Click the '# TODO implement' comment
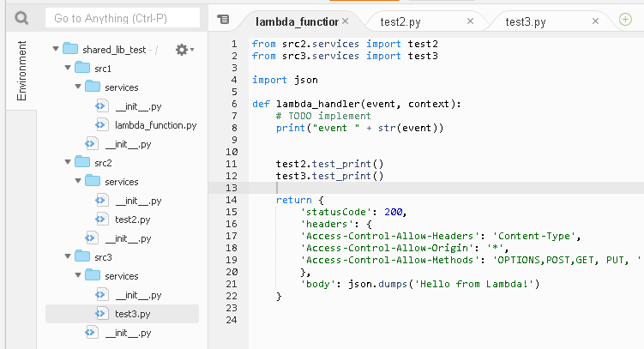Image resolution: width=644 pixels, height=349 pixels. [x=323, y=116]
